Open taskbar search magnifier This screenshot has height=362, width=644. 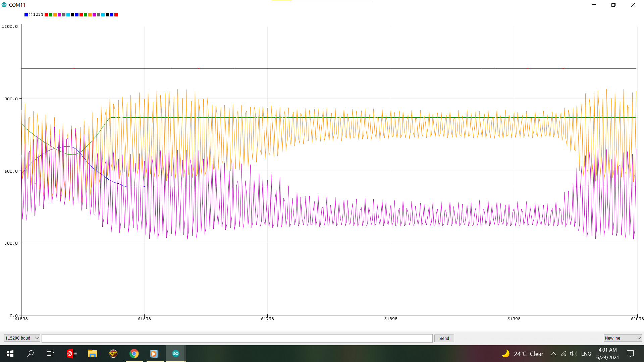(x=30, y=354)
